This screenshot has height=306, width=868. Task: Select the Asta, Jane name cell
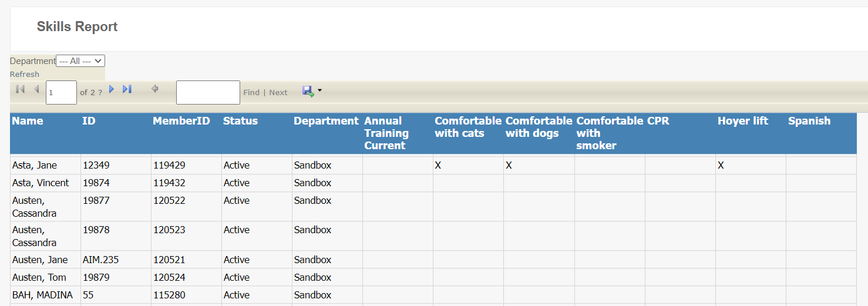pyautogui.click(x=35, y=165)
